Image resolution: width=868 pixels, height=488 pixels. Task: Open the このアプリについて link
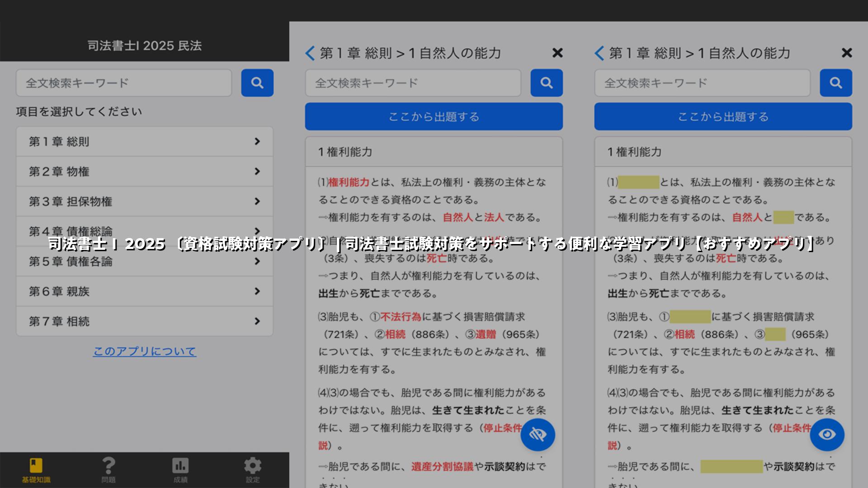pyautogui.click(x=145, y=351)
